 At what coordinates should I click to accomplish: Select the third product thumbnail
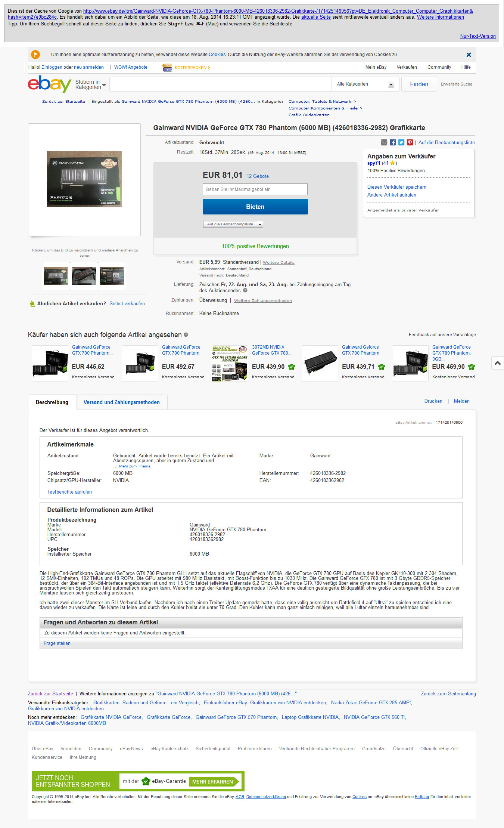coord(112,276)
